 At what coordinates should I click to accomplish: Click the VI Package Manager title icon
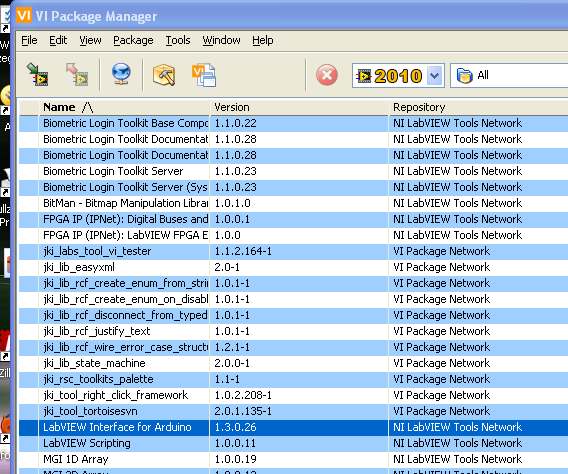[24, 15]
